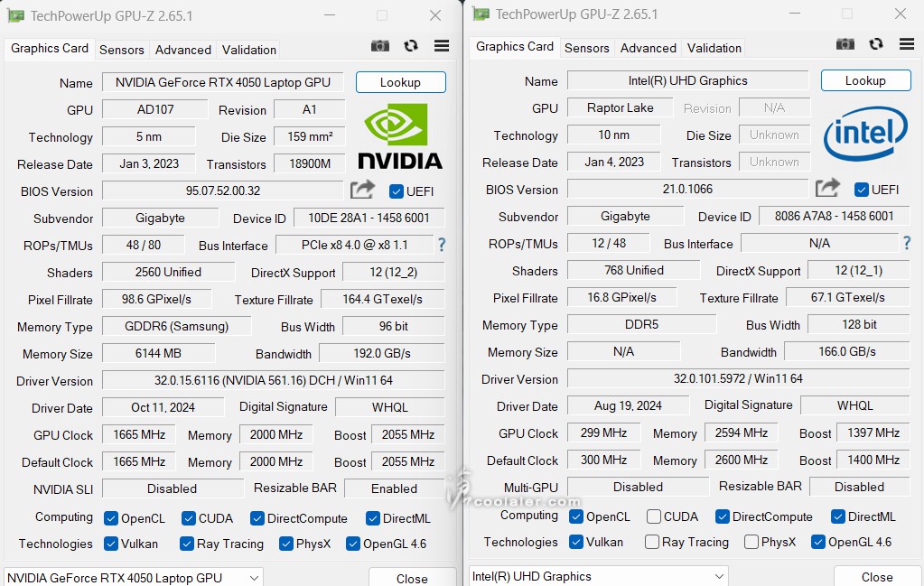Viewport: 924px width, 586px height.
Task: Switch to Validation tab in Intel window
Action: 714,48
